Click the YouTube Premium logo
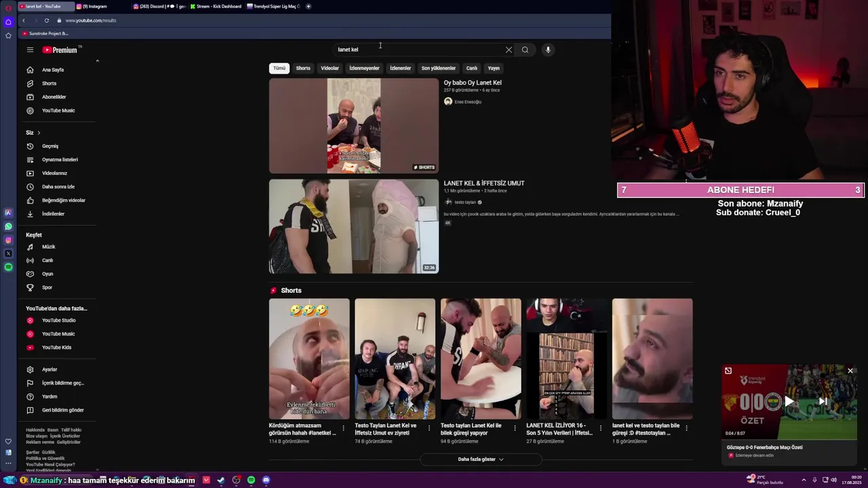The width and height of the screenshot is (868, 488). click(x=60, y=49)
